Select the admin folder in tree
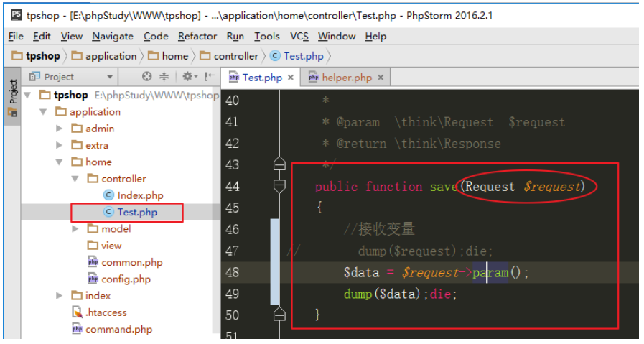Viewport: 644px width, 344px height. [x=100, y=129]
